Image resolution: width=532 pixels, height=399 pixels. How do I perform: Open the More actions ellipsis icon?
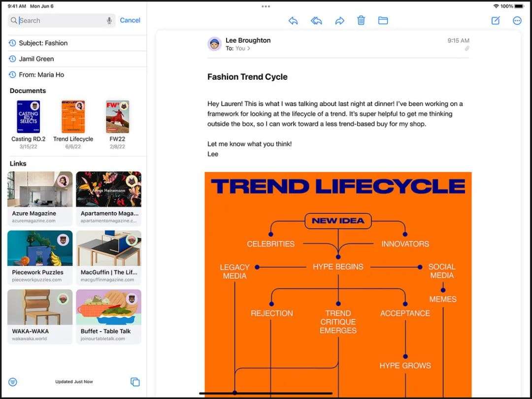[x=517, y=21]
